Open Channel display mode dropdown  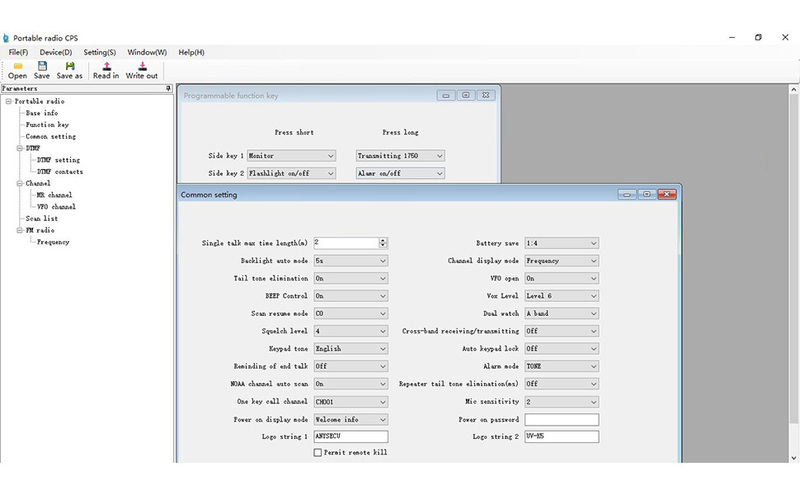pyautogui.click(x=562, y=261)
